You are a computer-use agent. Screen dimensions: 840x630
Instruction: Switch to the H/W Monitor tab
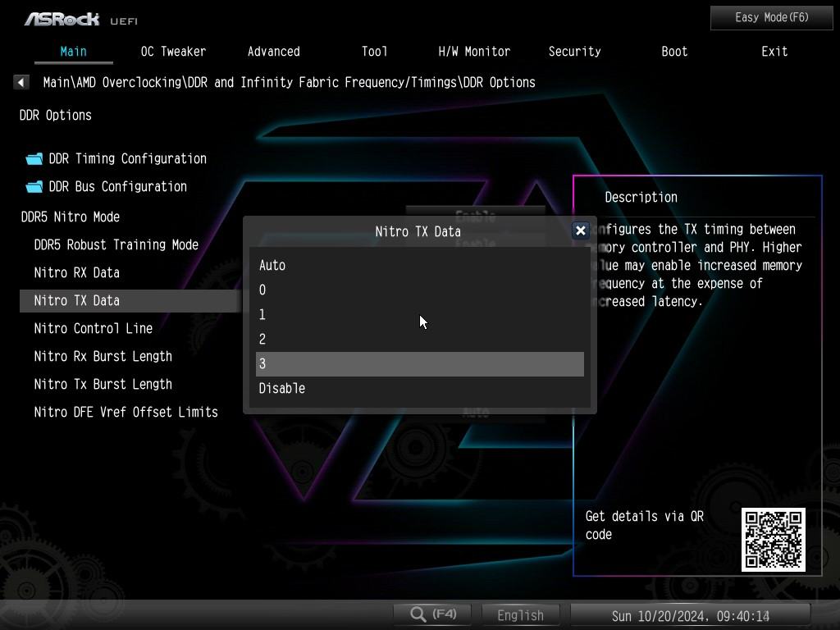tap(474, 52)
